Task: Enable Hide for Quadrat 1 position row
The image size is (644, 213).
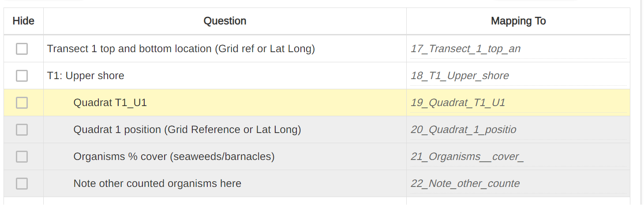Action: [22, 130]
